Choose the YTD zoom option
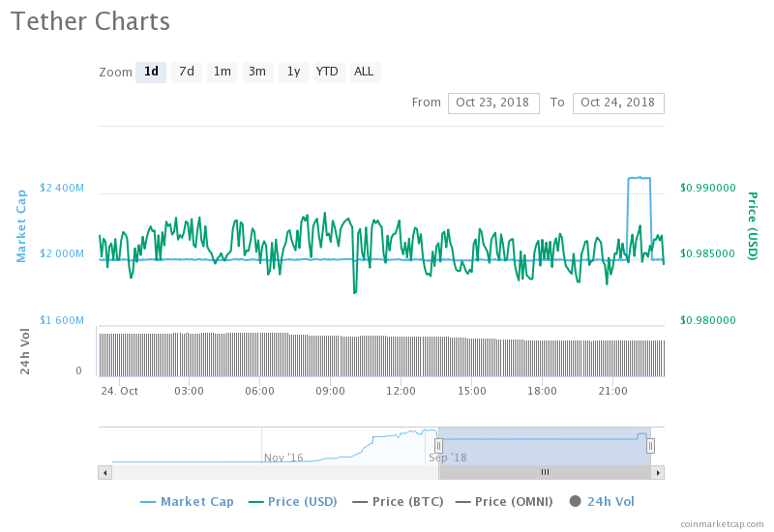Viewport: 774px width, 532px height. pyautogui.click(x=329, y=72)
